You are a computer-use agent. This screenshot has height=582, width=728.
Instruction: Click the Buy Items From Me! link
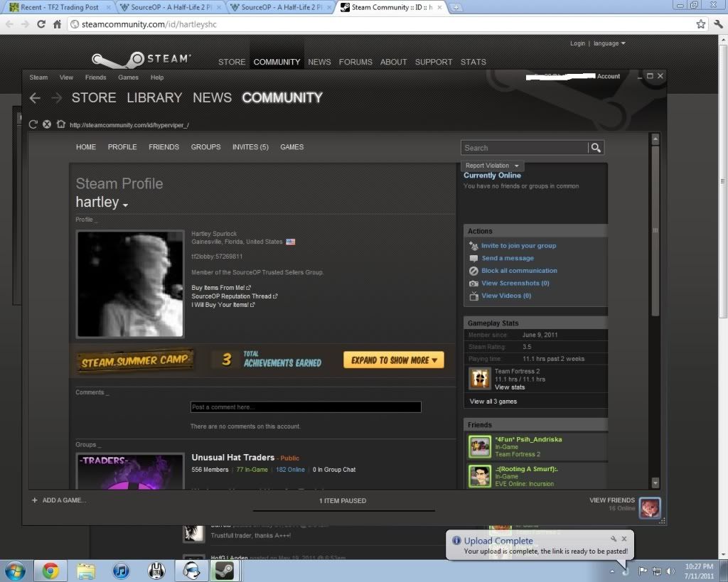[x=221, y=288]
